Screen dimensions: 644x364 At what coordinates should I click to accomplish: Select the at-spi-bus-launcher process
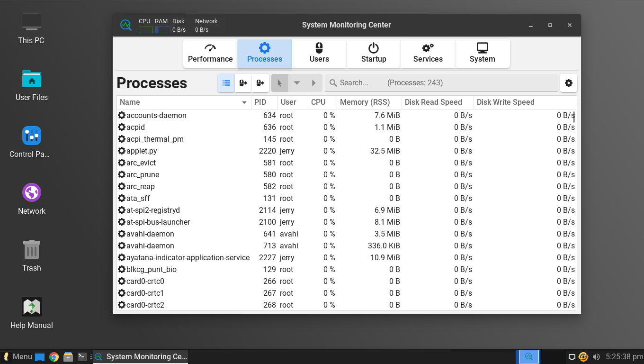click(x=347, y=222)
